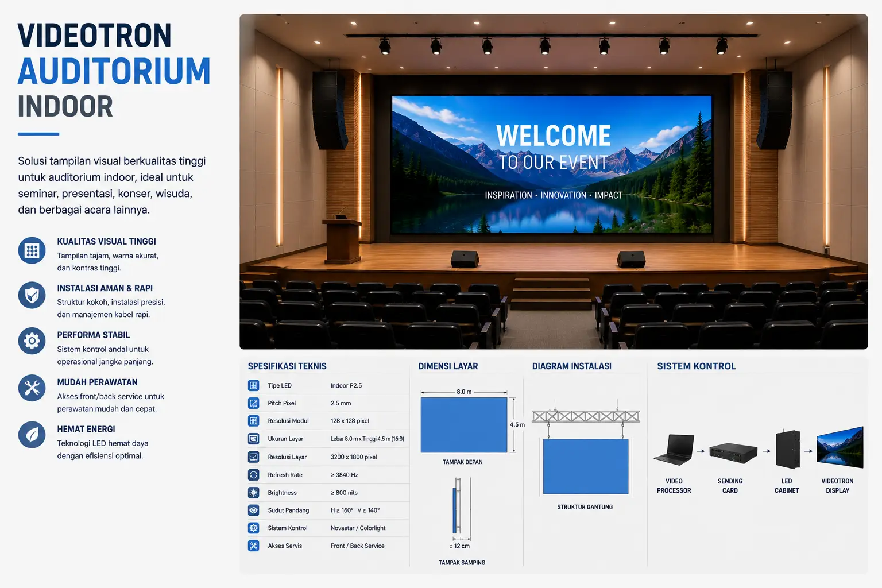
Task: Click the value '2.5 mm'
Action: point(341,403)
